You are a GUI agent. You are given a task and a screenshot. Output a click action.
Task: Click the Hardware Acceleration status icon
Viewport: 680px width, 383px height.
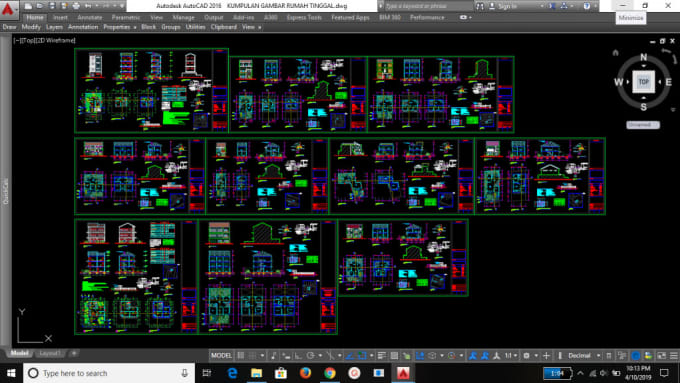click(x=648, y=356)
